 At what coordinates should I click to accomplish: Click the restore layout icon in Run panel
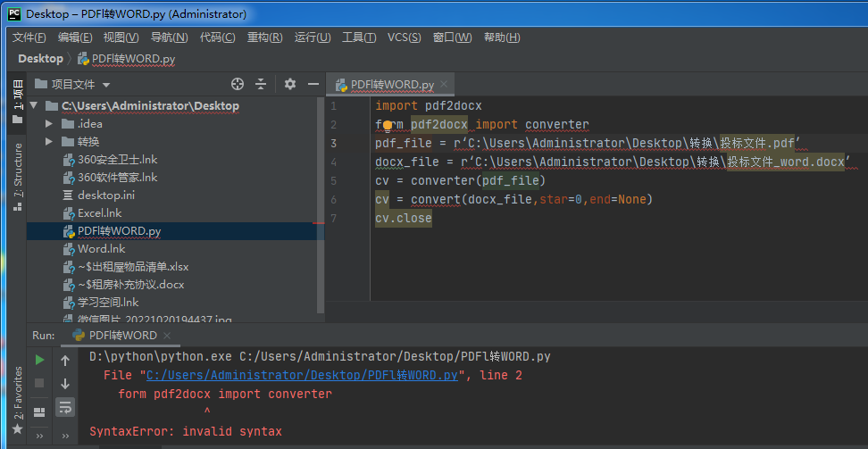pyautogui.click(x=39, y=412)
